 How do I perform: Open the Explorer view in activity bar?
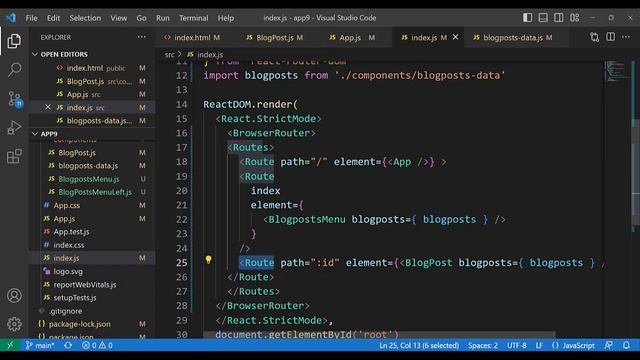tap(14, 41)
